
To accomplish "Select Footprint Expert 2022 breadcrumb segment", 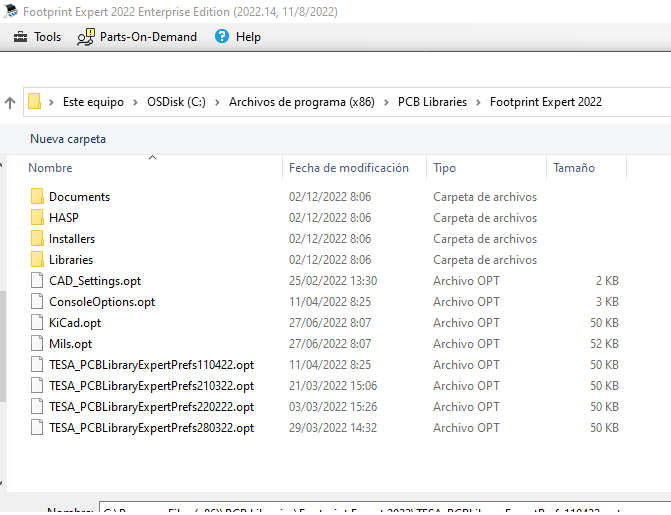I will (546, 102).
